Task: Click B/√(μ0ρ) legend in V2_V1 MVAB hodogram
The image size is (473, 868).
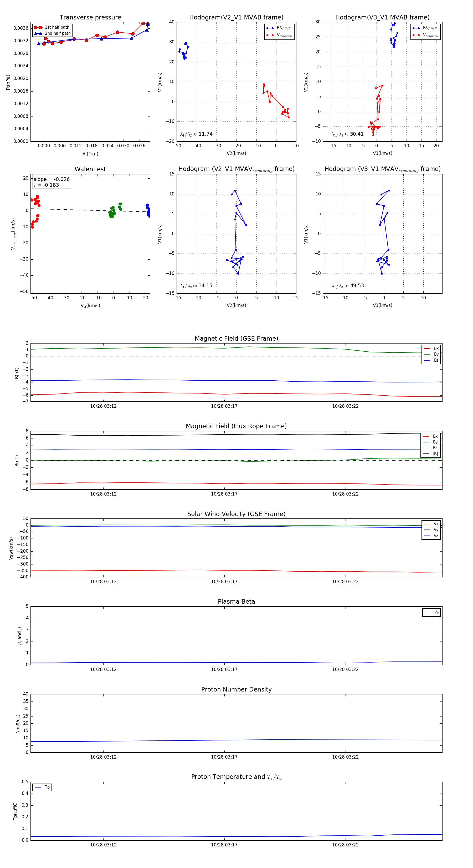Action: (x=279, y=28)
